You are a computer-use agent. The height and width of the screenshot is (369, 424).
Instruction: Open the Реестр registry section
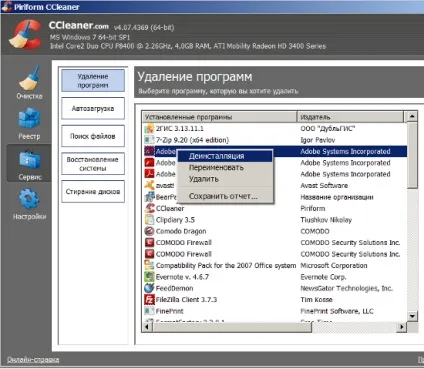pos(29,124)
